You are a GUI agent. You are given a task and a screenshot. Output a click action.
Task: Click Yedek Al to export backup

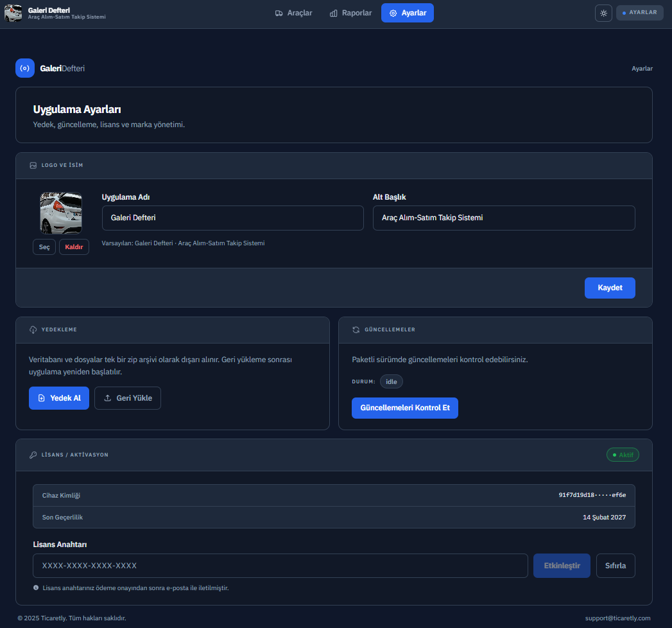[x=59, y=398]
